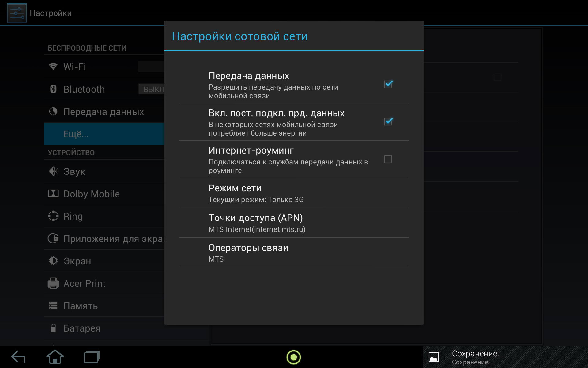Tap the Передача данных dialog row title
588x368 pixels.
(x=249, y=75)
